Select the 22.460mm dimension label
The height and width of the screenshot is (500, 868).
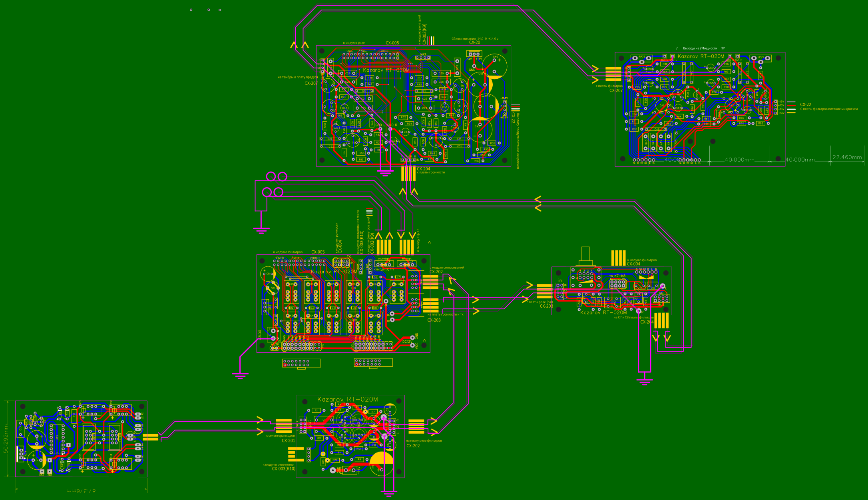coord(847,157)
